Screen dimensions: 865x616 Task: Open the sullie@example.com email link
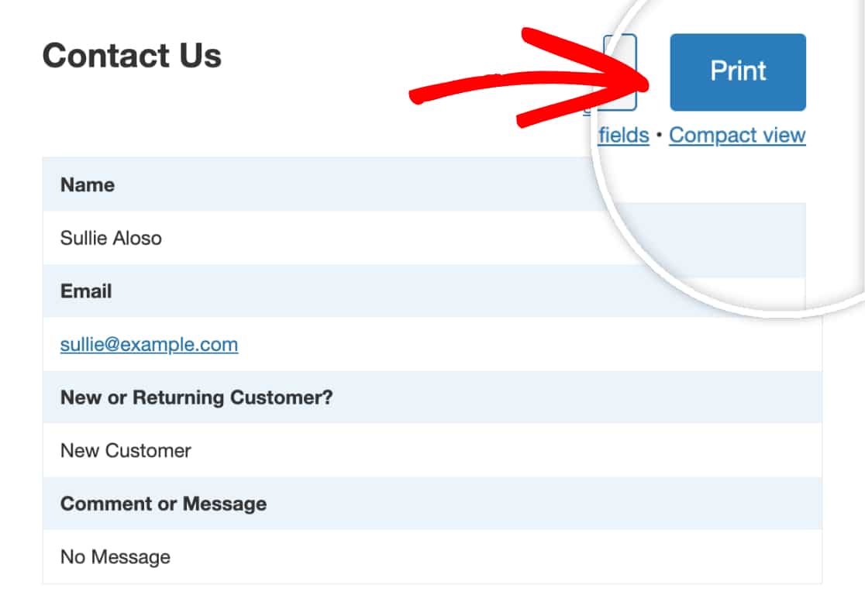click(149, 344)
